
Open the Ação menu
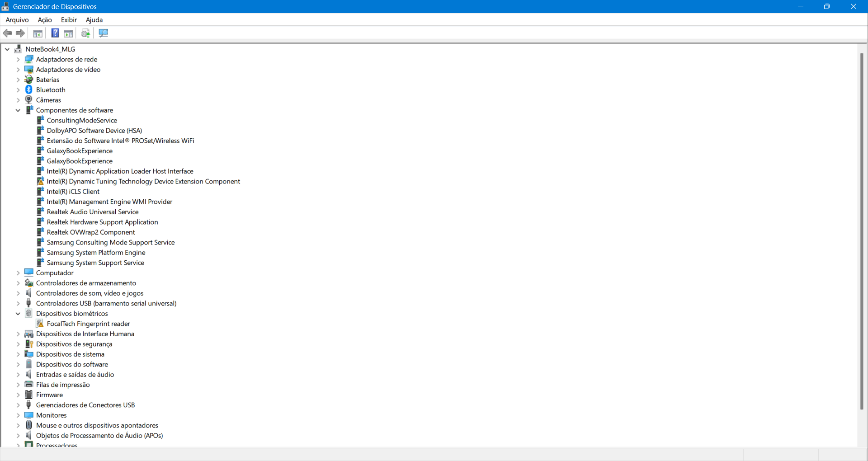pos(45,19)
